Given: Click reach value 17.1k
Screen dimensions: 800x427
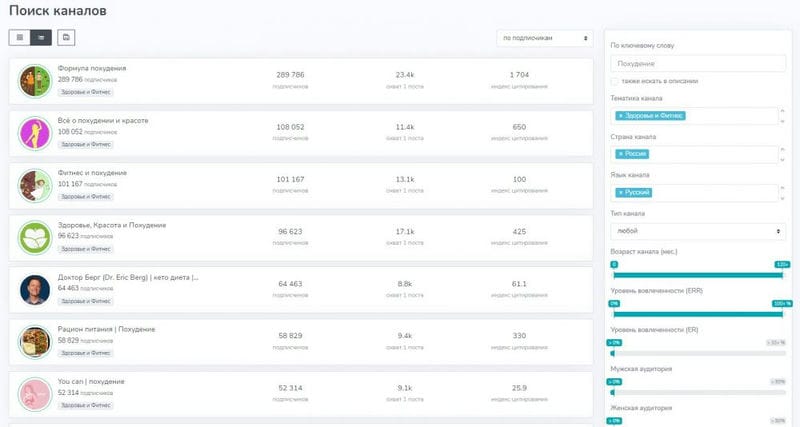Looking at the screenshot, I should (405, 232).
